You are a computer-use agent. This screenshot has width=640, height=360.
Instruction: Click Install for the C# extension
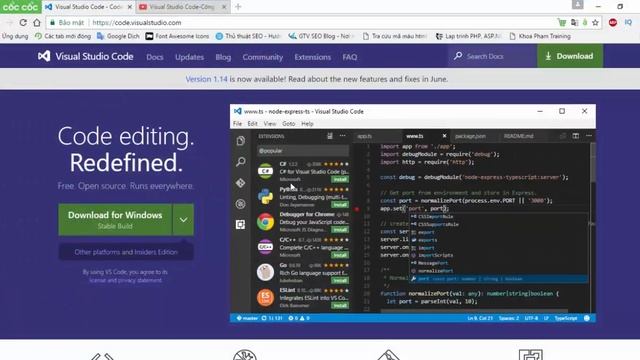[340, 180]
